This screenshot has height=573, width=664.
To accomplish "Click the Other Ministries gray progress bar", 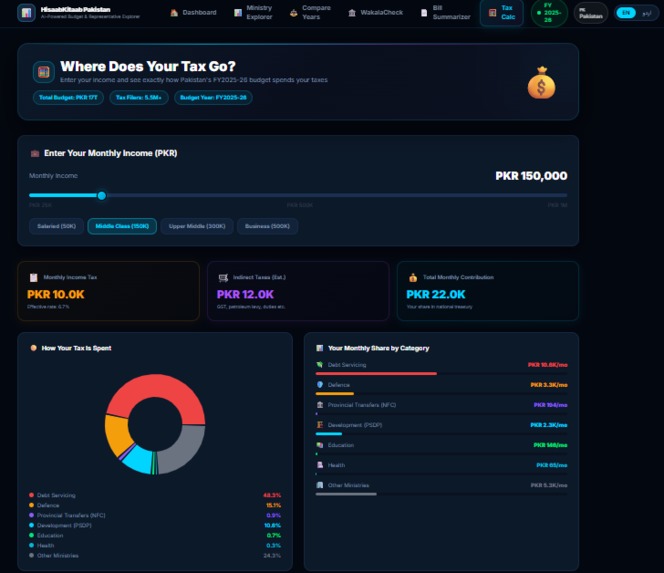I will tap(346, 494).
